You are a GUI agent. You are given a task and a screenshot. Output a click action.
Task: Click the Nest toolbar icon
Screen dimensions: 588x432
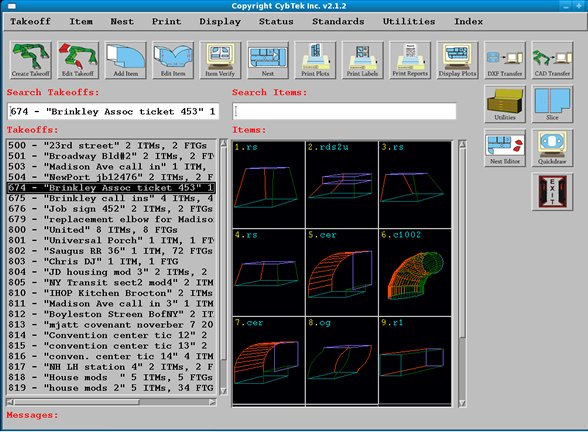(x=268, y=60)
